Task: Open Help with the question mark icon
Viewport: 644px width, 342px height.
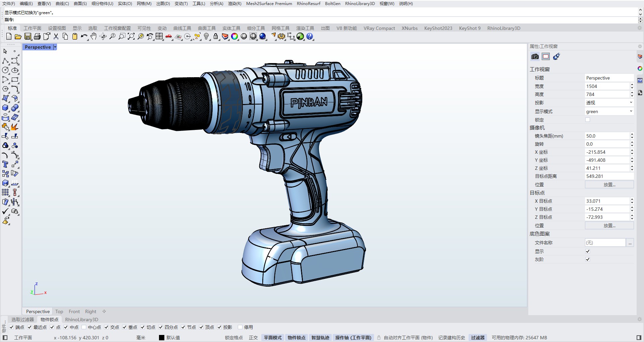Action: pos(310,37)
